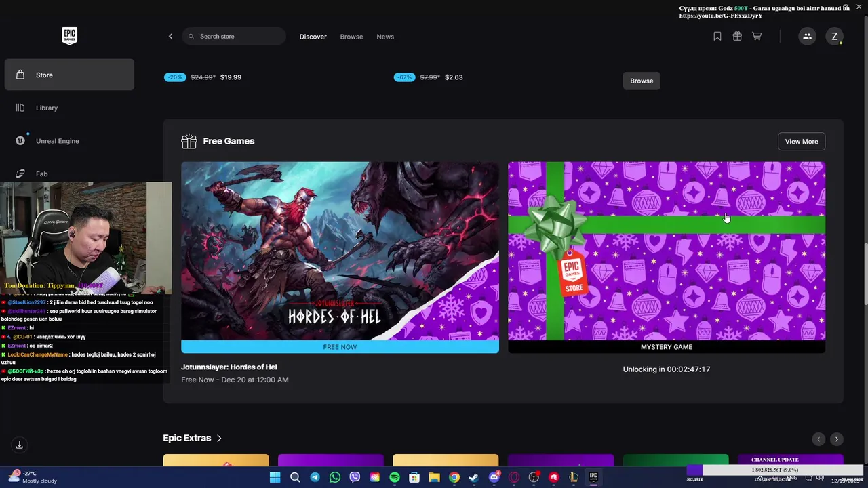Image resolution: width=868 pixels, height=488 pixels.
Task: Open the gift icon in the header
Action: [737, 36]
